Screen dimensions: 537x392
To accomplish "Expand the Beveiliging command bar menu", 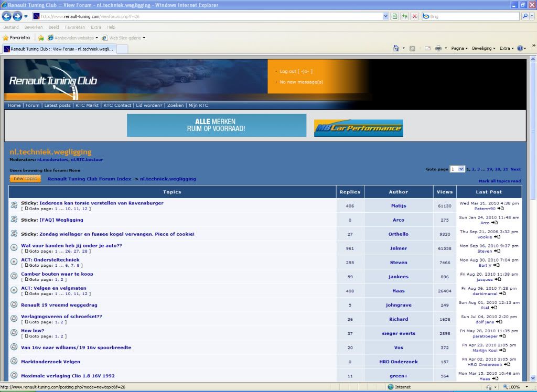I will pyautogui.click(x=484, y=48).
